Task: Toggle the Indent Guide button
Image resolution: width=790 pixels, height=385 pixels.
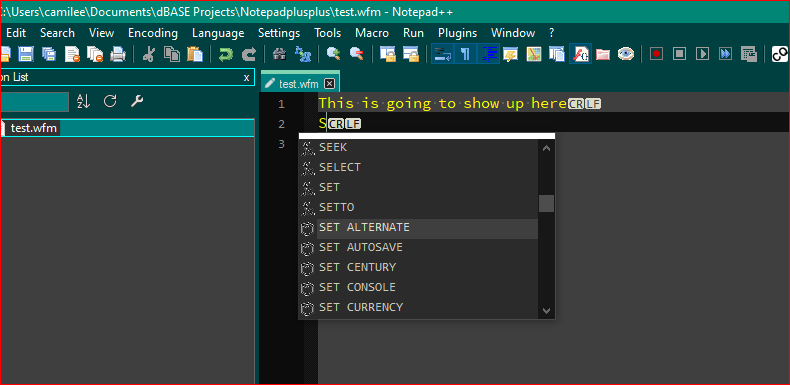Action: pyautogui.click(x=488, y=54)
